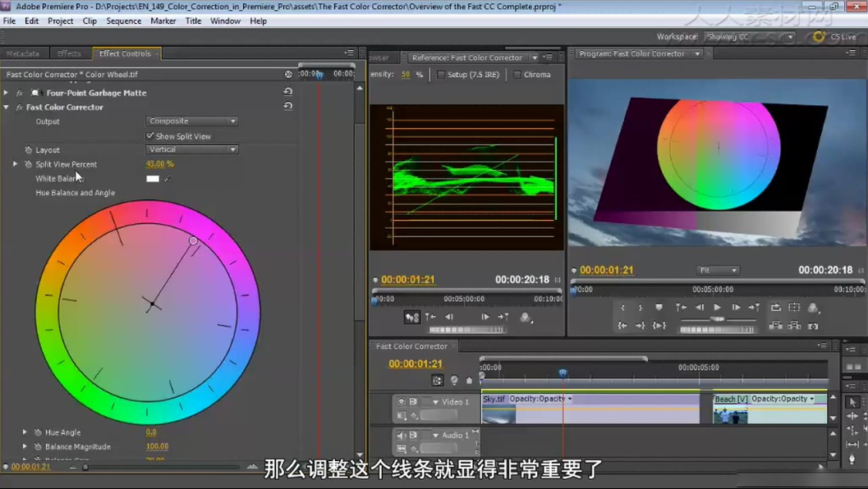The height and width of the screenshot is (489, 868).
Task: Open the Workspace dropdown
Action: point(750,37)
